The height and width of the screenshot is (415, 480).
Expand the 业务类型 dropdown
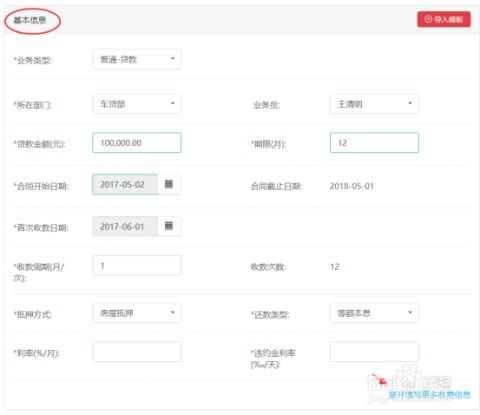click(x=137, y=59)
